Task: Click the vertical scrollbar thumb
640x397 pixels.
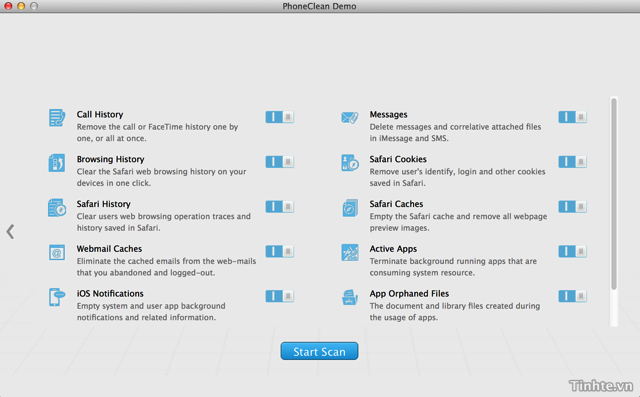Action: coord(614,194)
